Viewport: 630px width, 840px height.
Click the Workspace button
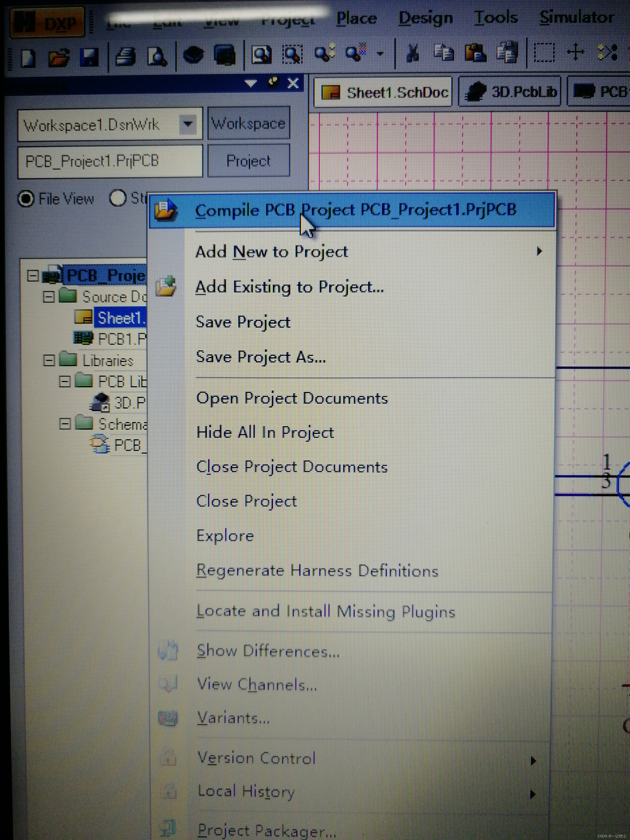pyautogui.click(x=249, y=123)
